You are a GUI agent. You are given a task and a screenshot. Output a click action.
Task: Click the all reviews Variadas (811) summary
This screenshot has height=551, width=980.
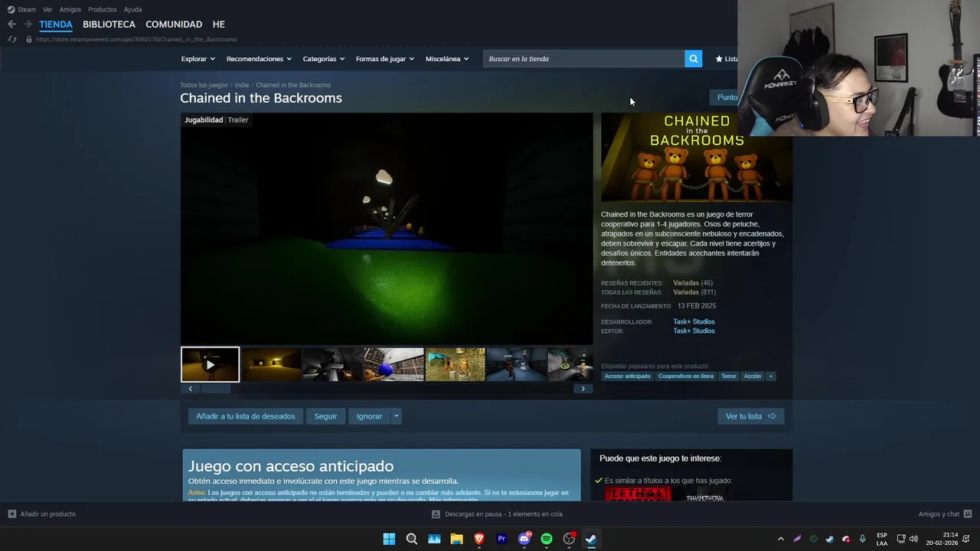pos(694,292)
